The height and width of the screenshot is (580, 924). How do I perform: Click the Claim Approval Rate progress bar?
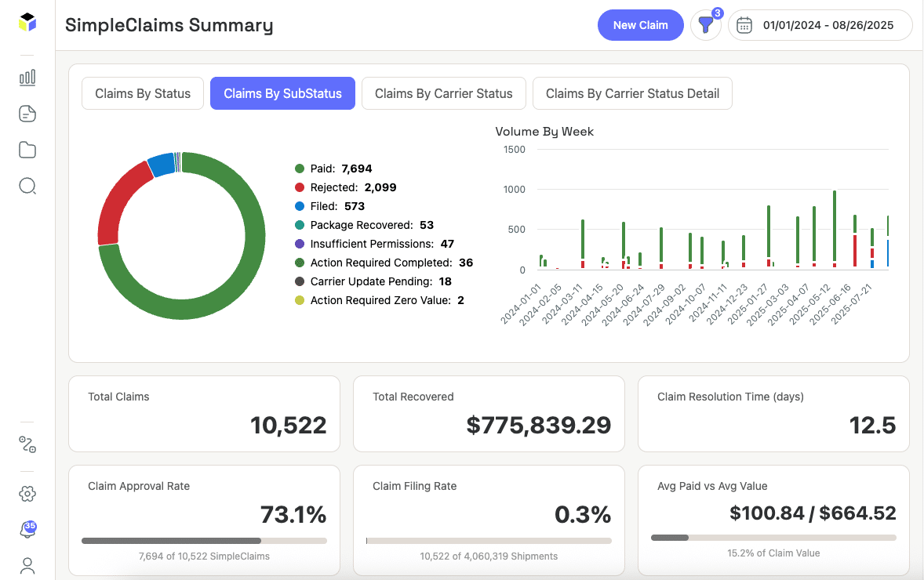click(x=204, y=541)
